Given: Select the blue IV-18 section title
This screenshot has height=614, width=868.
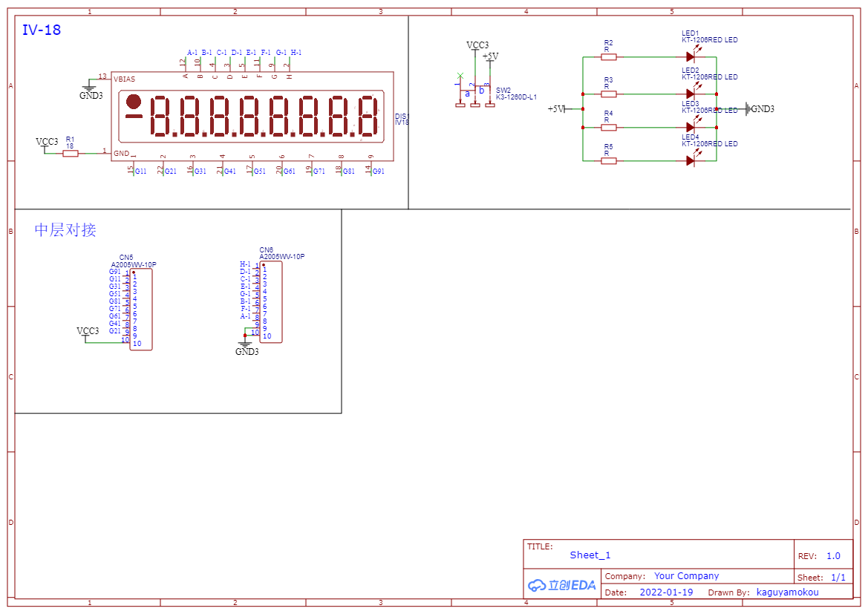Looking at the screenshot, I should tap(42, 30).
